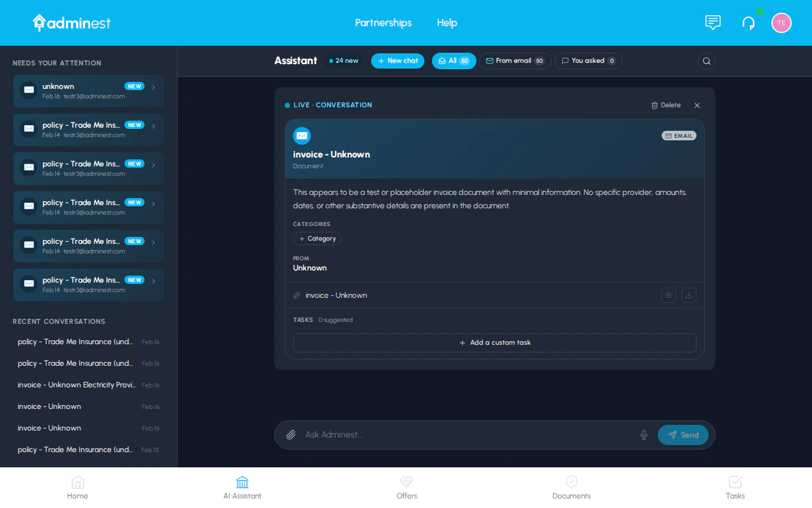The height and width of the screenshot is (508, 812).
Task: Click the envelope icon on unknown item
Action: click(29, 90)
